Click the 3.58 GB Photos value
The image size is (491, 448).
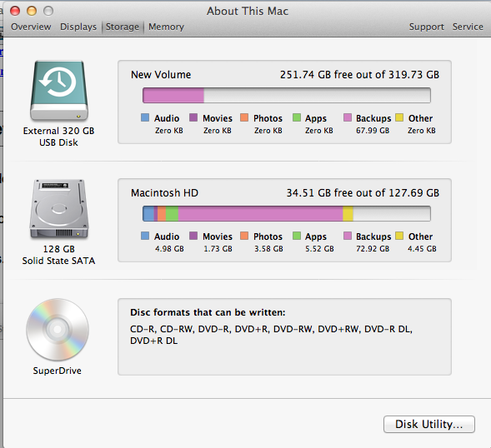[268, 249]
